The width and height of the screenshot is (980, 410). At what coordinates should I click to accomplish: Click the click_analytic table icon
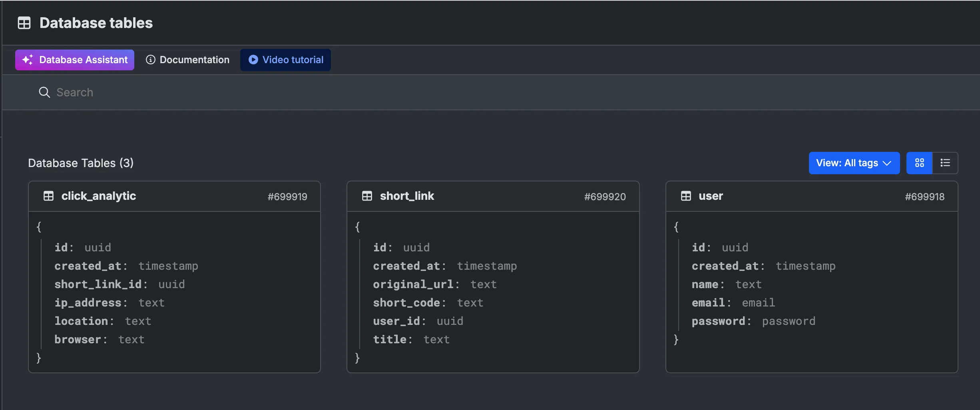[48, 196]
